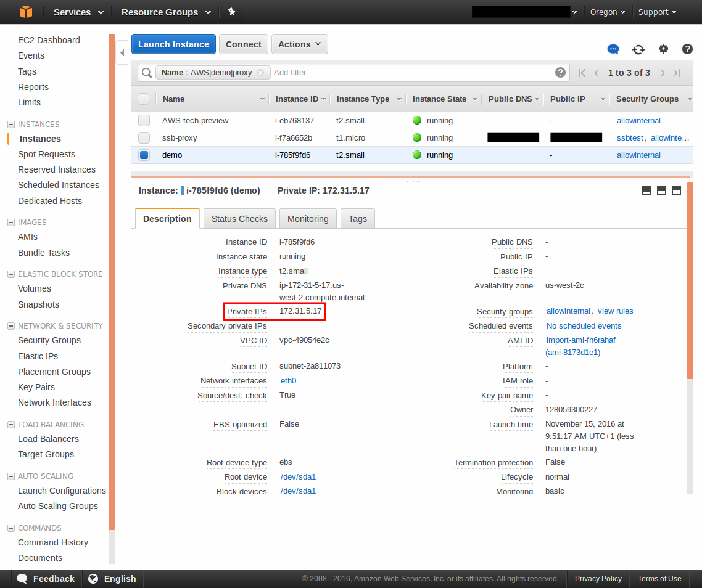Click in the Add filter search field
This screenshot has height=588, width=702.
point(407,73)
